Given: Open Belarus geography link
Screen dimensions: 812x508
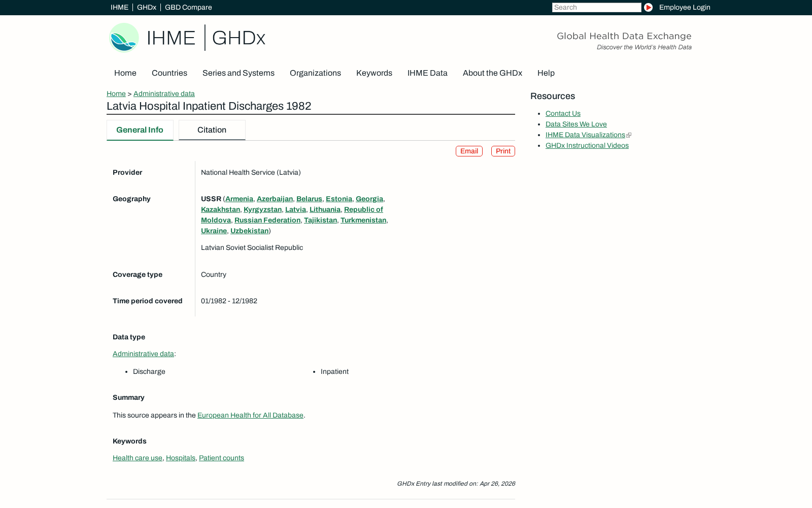Looking at the screenshot, I should pos(309,199).
